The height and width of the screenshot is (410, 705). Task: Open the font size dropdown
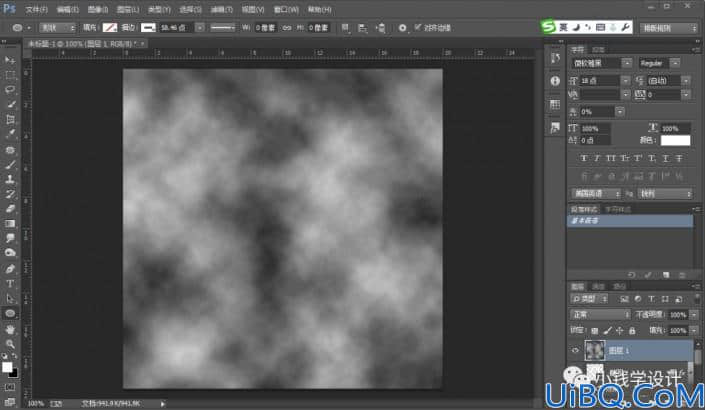coord(625,80)
